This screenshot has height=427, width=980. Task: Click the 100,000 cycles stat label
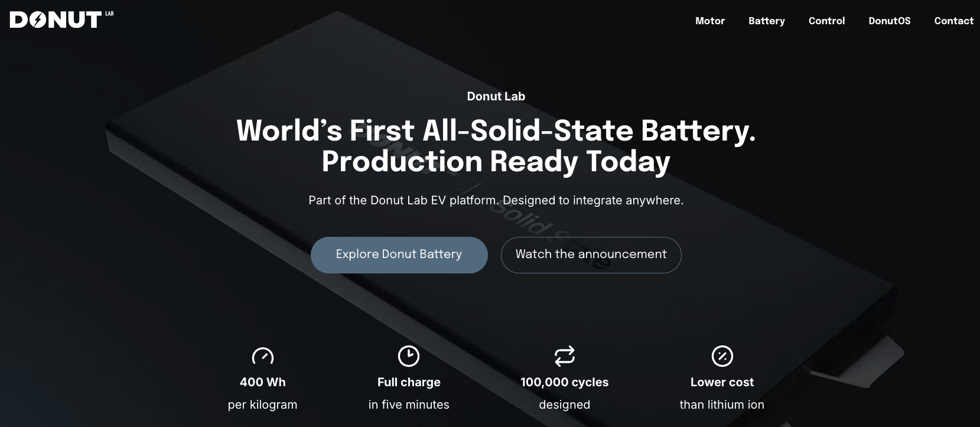(x=565, y=382)
